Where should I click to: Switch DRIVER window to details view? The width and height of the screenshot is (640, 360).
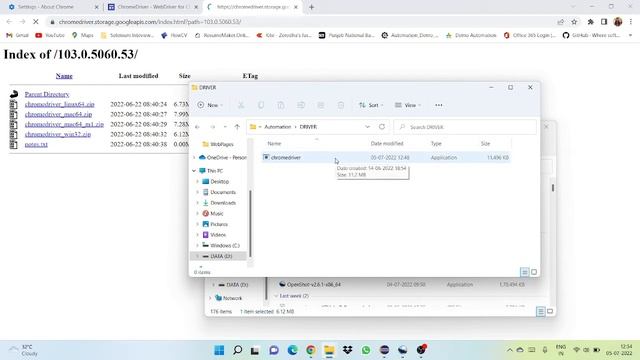point(524,272)
